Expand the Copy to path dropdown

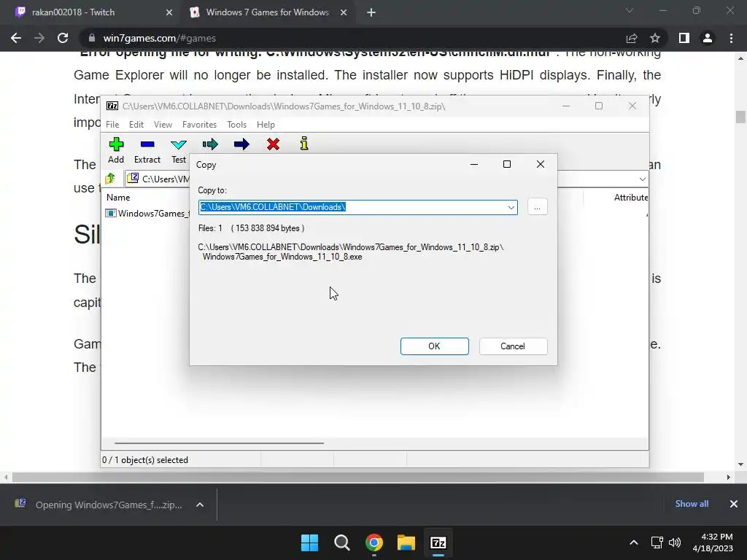point(511,208)
